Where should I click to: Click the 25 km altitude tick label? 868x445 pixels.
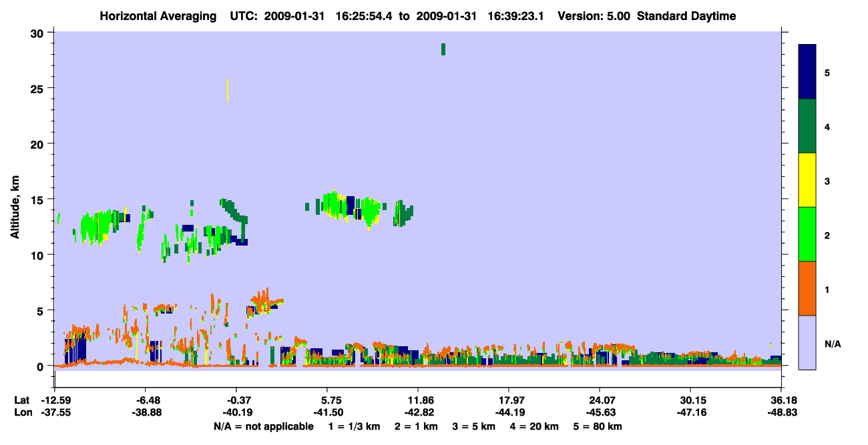38,88
